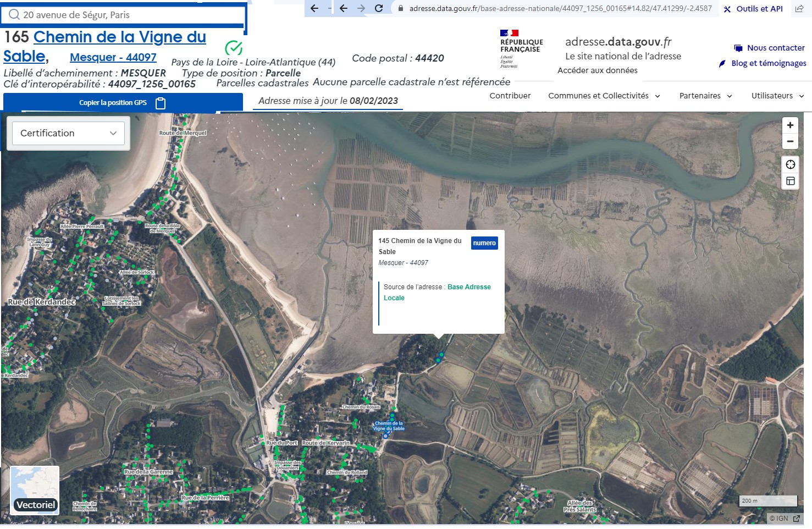
Task: Click the Libellé d'acheminement : MESQUER text
Action: pos(85,73)
